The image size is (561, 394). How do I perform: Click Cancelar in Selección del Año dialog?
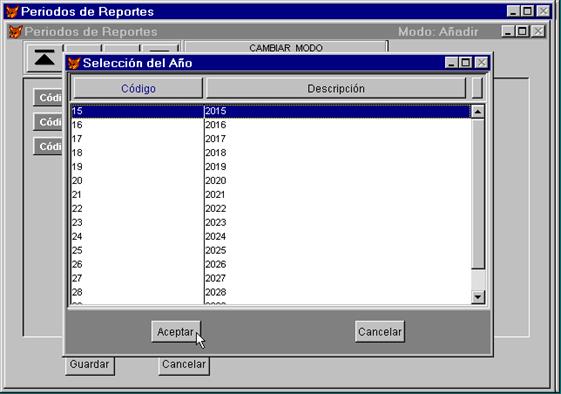click(380, 331)
